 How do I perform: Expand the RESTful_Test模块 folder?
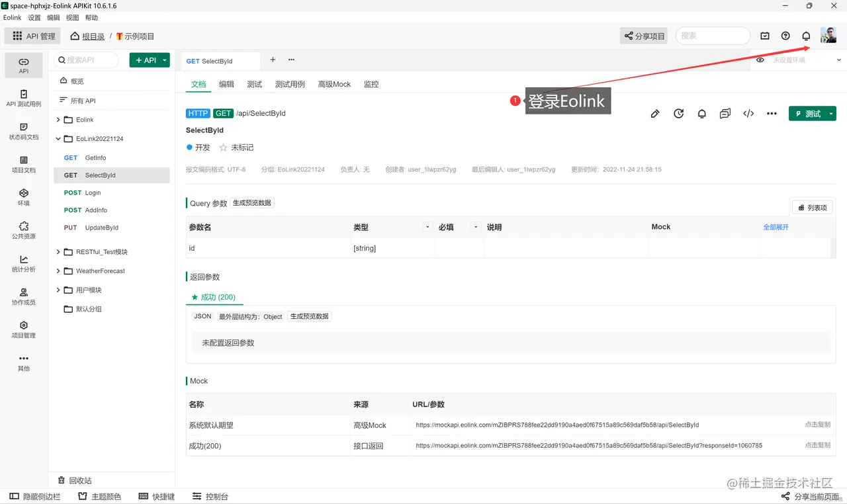pos(58,252)
